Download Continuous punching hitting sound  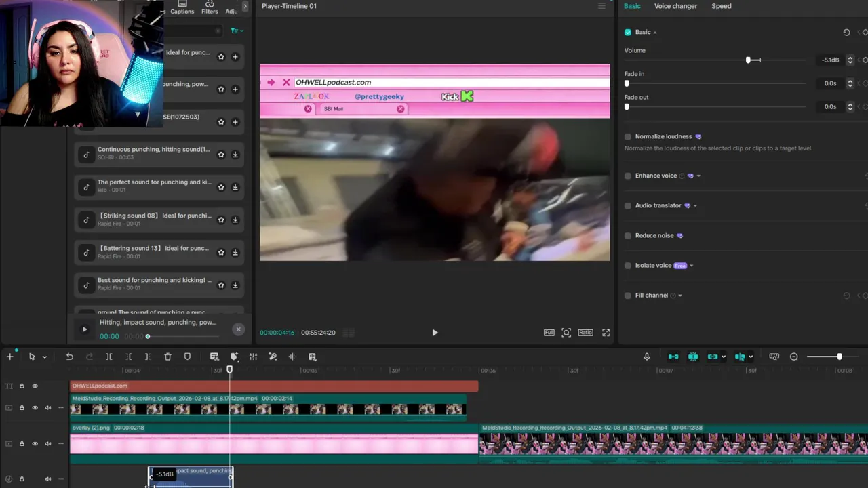tap(235, 155)
